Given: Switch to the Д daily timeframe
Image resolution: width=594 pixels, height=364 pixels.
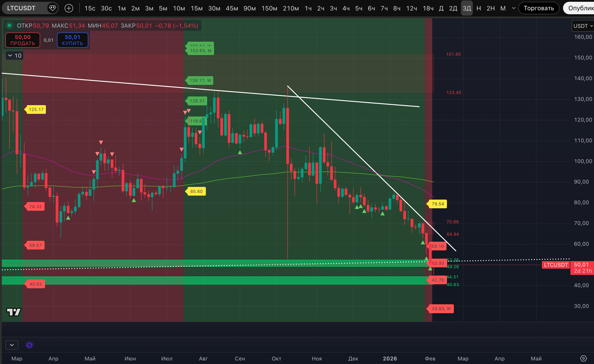Looking at the screenshot, I should click(x=441, y=8).
